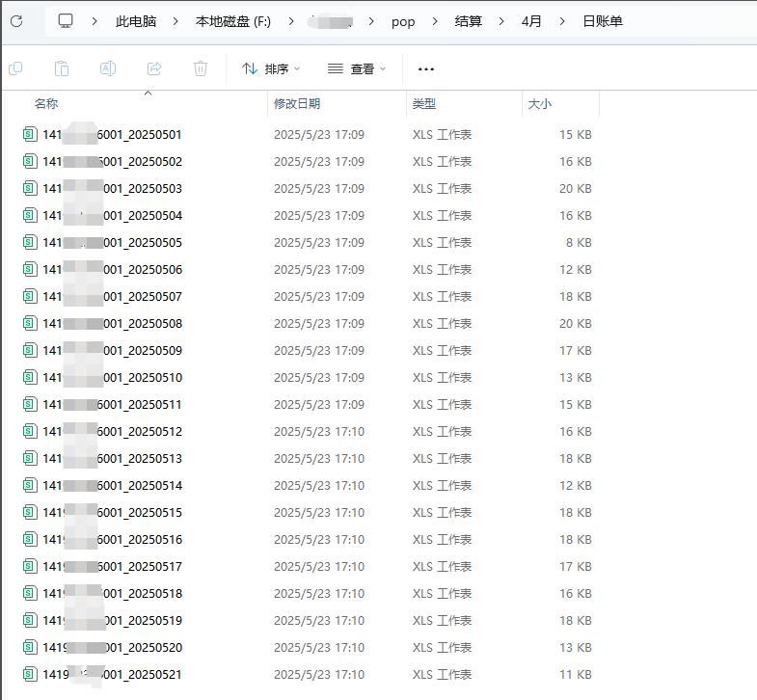757x700 pixels.
Task: Click size 20 KB of file _20250503
Action: [576, 188]
